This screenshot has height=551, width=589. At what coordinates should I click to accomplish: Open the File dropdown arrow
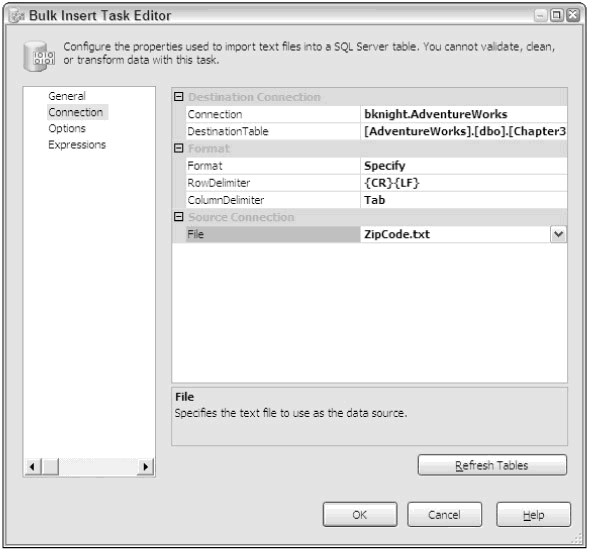[559, 234]
